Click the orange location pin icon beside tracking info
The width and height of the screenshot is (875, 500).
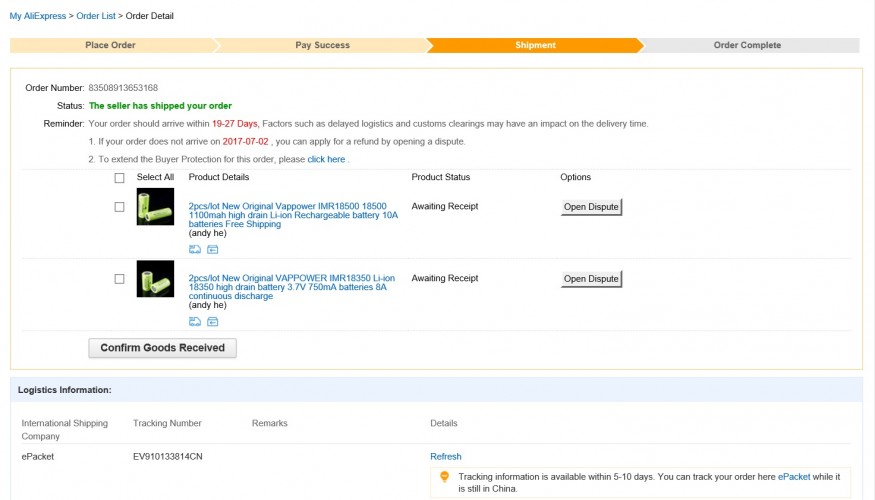(x=444, y=477)
